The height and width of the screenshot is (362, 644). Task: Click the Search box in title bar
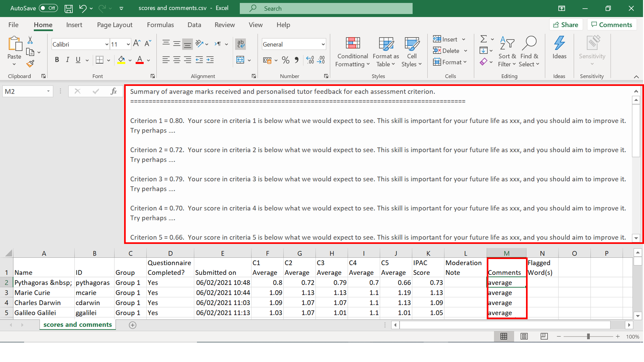coord(326,8)
